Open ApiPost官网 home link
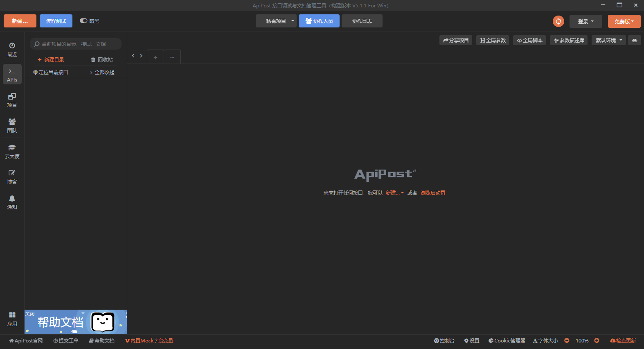 26,341
